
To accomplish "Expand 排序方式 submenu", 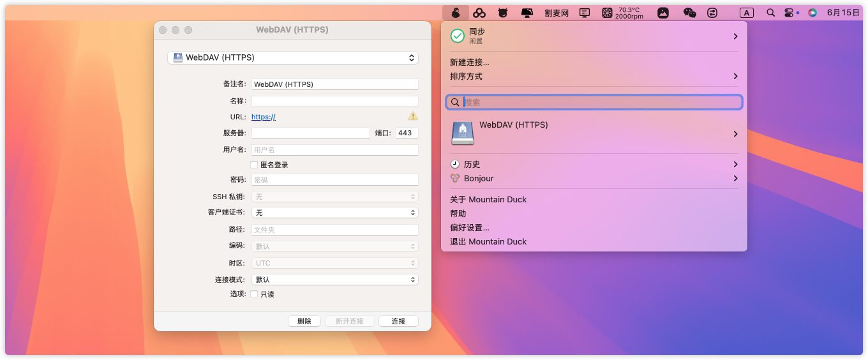I will point(594,77).
